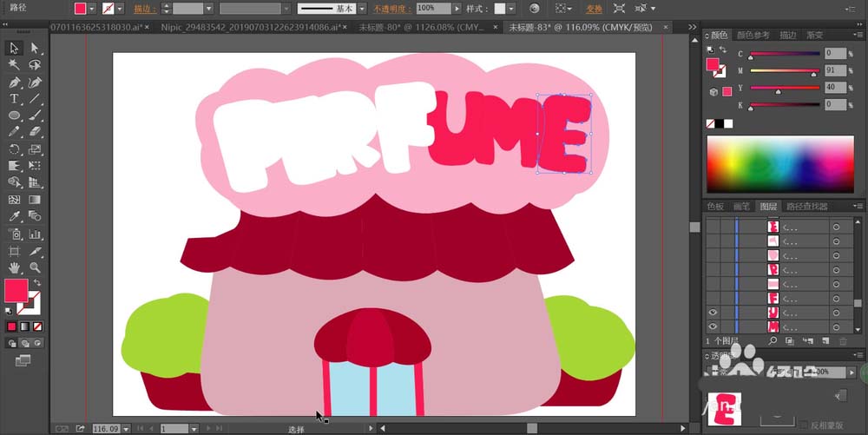Open the zoom level 116.09 dropdown
The image size is (868, 435).
tap(127, 429)
